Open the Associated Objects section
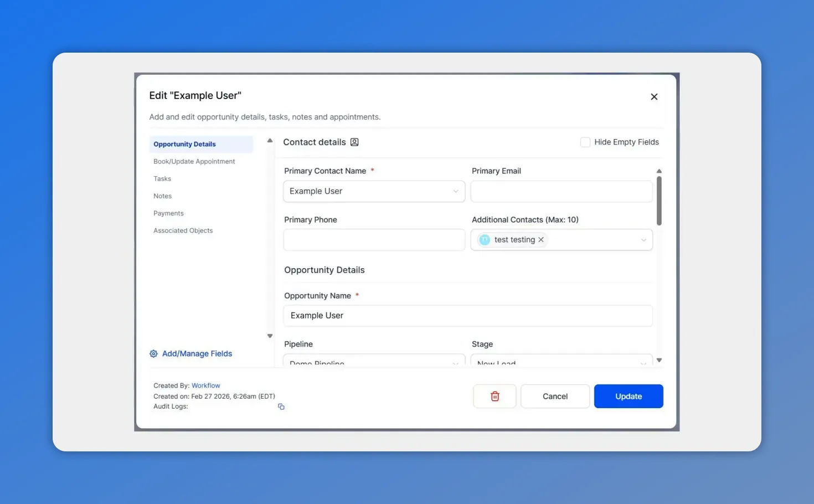The image size is (814, 504). point(183,230)
